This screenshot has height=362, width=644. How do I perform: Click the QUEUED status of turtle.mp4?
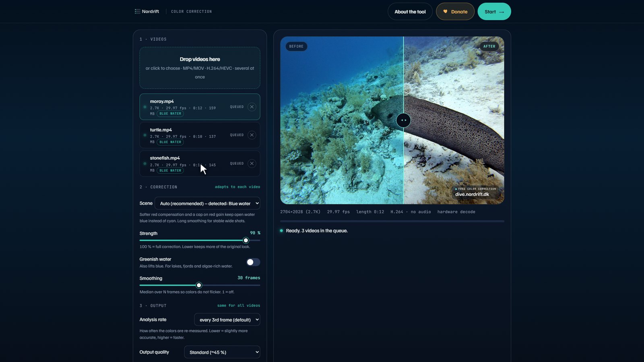click(x=237, y=135)
